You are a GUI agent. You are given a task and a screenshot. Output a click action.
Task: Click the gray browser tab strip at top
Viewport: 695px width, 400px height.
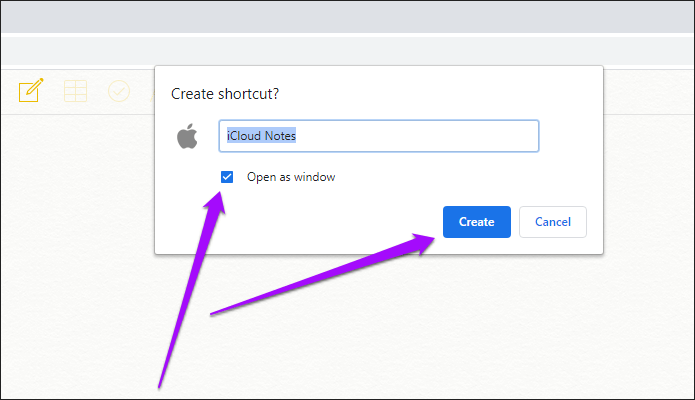348,17
